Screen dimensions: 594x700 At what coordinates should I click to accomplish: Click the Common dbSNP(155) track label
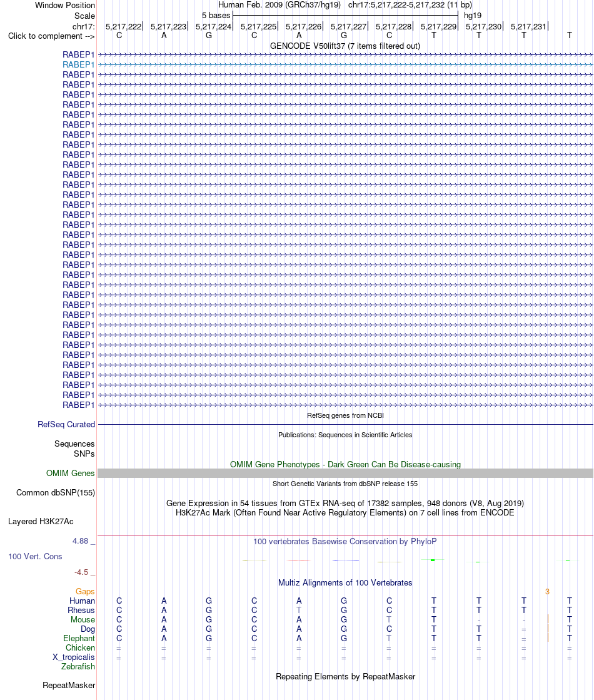coord(56,493)
